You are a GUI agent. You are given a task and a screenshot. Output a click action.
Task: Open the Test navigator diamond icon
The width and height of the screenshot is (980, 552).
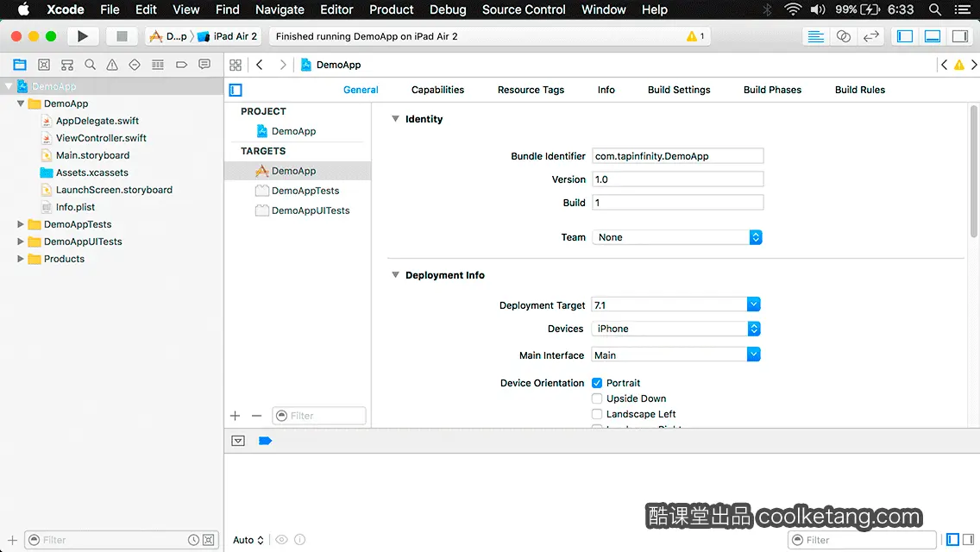point(135,65)
